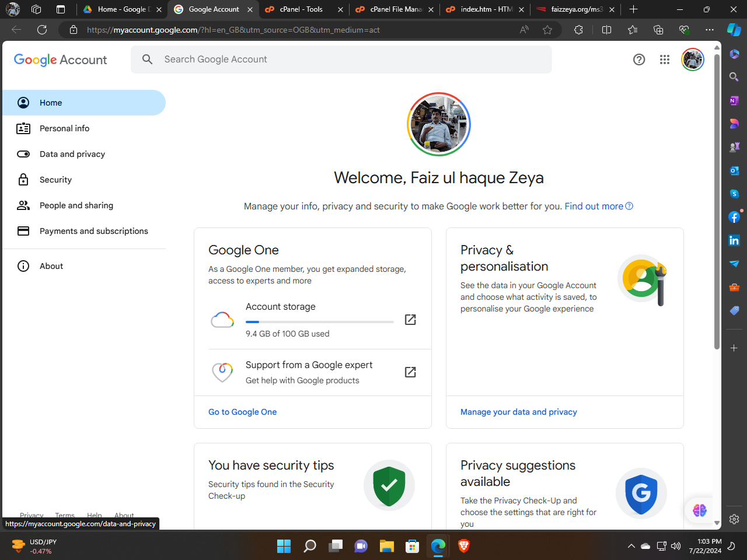Switch to the cPanel - Tools tab
Screen dimensions: 747x560
coord(301,9)
